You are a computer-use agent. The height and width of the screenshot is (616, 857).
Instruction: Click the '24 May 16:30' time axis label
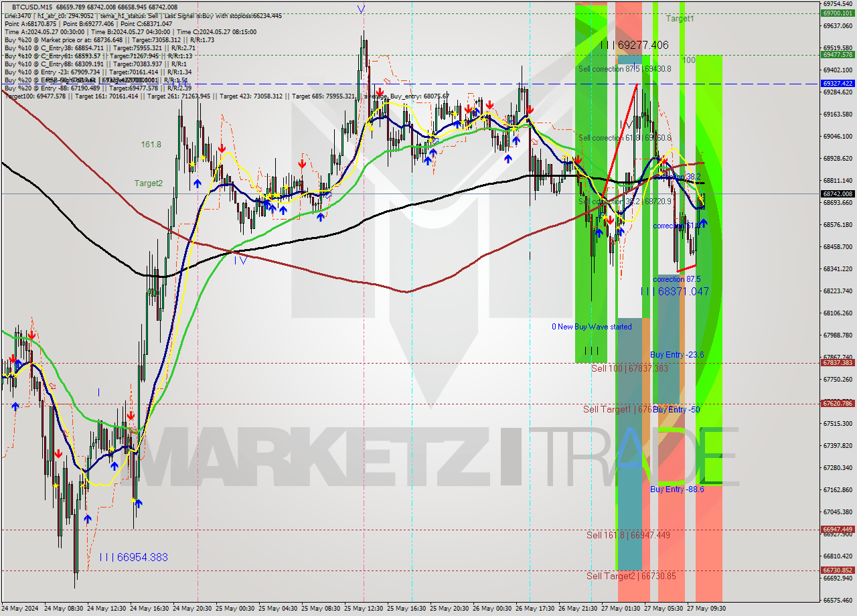pos(151,609)
